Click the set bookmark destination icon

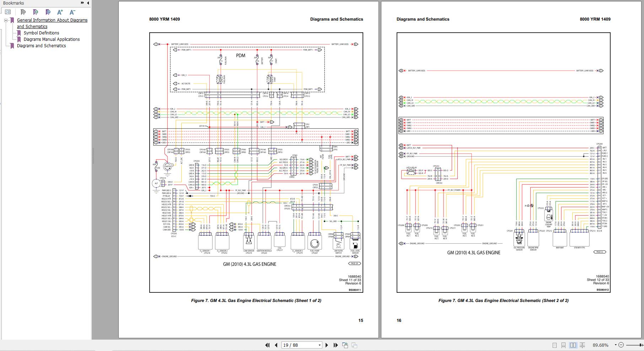click(x=48, y=12)
